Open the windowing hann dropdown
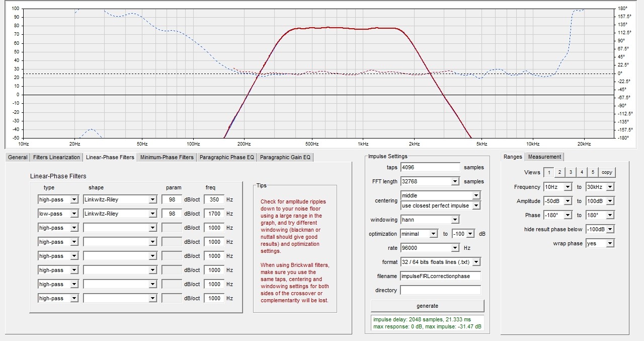644x341 pixels. [x=430, y=220]
